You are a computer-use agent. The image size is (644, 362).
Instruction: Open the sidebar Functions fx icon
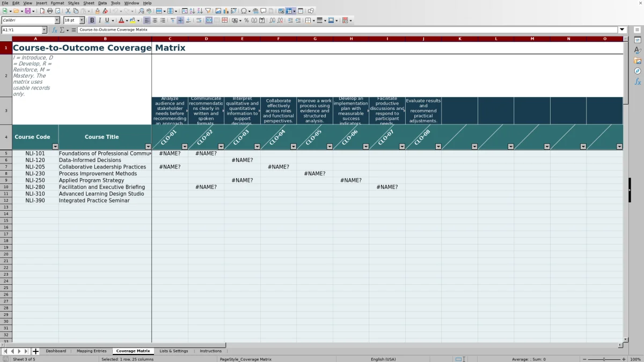pyautogui.click(x=638, y=82)
